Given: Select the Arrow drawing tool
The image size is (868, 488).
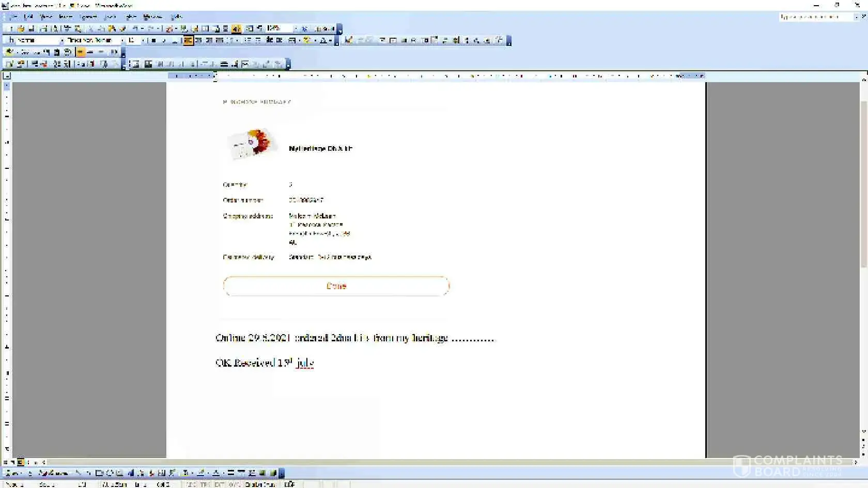Looking at the screenshot, I should click(x=88, y=473).
